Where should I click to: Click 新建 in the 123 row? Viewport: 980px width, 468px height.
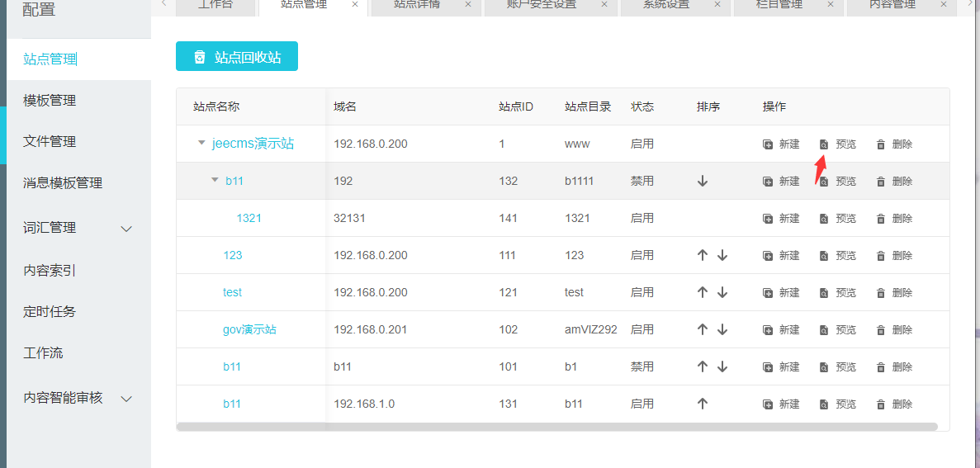781,256
